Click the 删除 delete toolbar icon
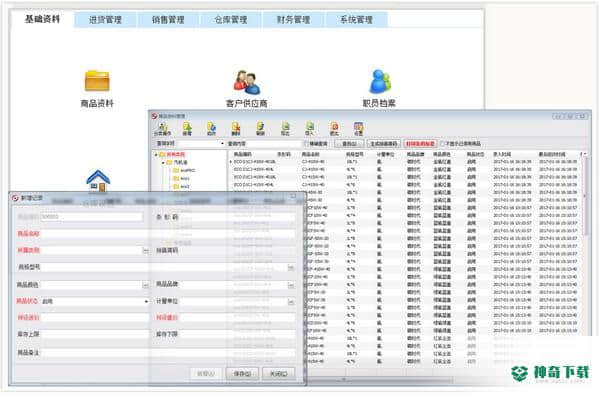 236,129
